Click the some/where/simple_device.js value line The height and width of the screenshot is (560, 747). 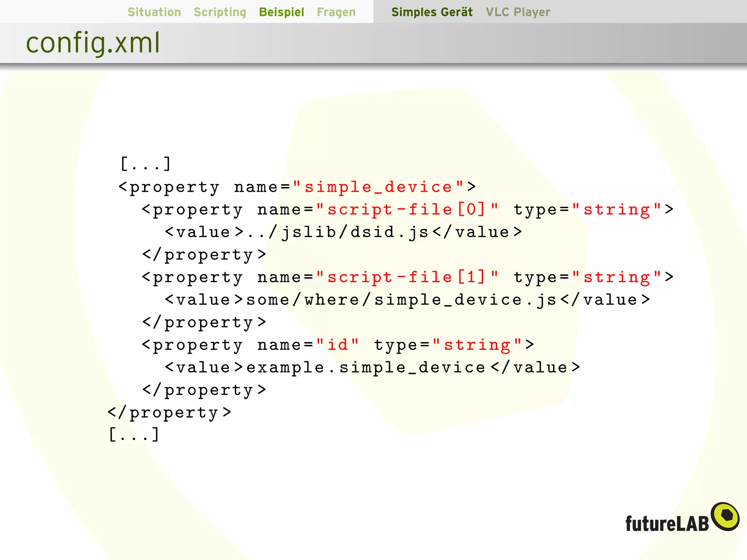pyautogui.click(x=407, y=300)
